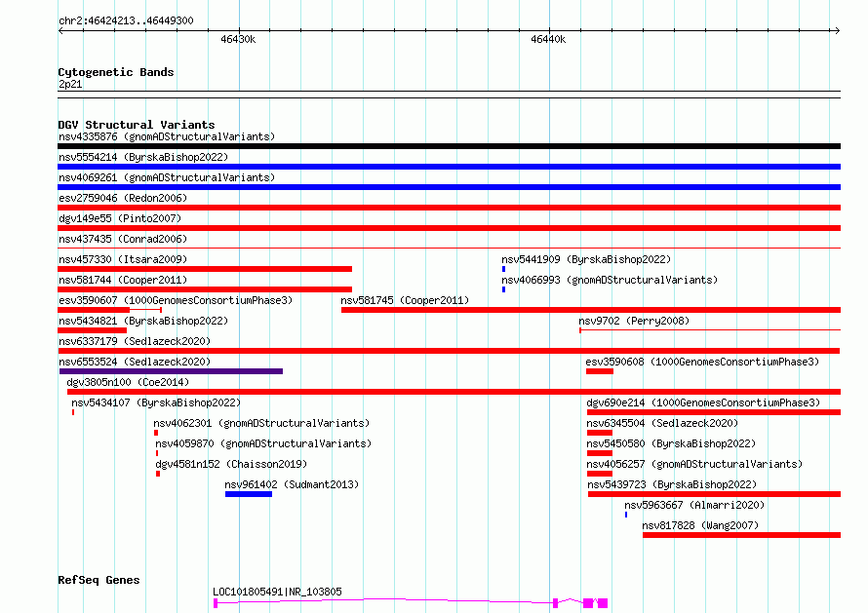Select the red nsv817828 variant bar
The image size is (868, 613).
[x=742, y=535]
